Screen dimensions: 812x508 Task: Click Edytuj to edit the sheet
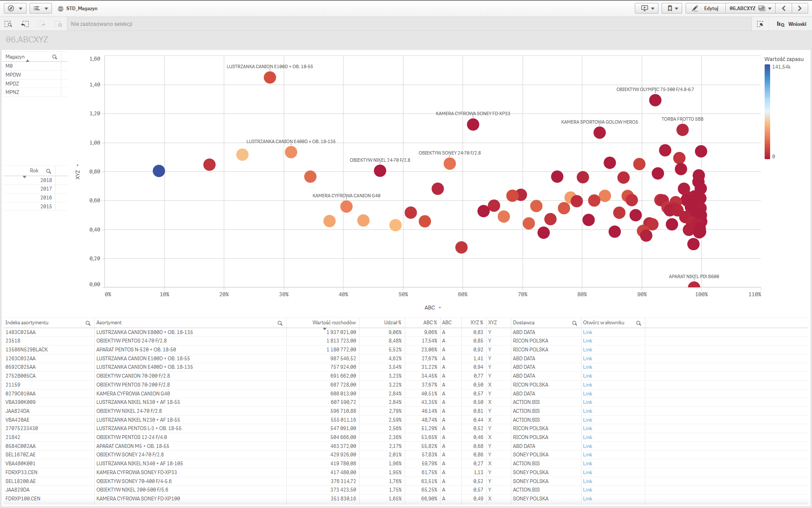pos(705,8)
